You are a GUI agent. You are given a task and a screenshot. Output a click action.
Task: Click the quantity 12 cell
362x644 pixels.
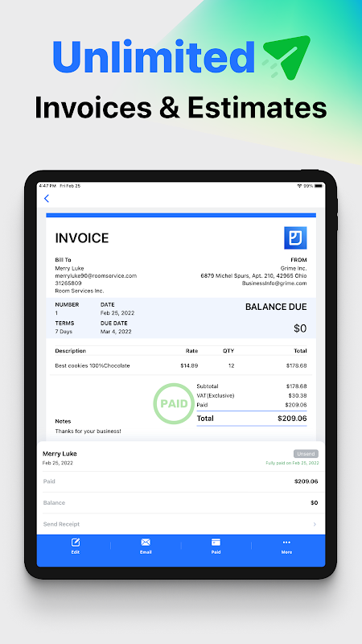(231, 365)
